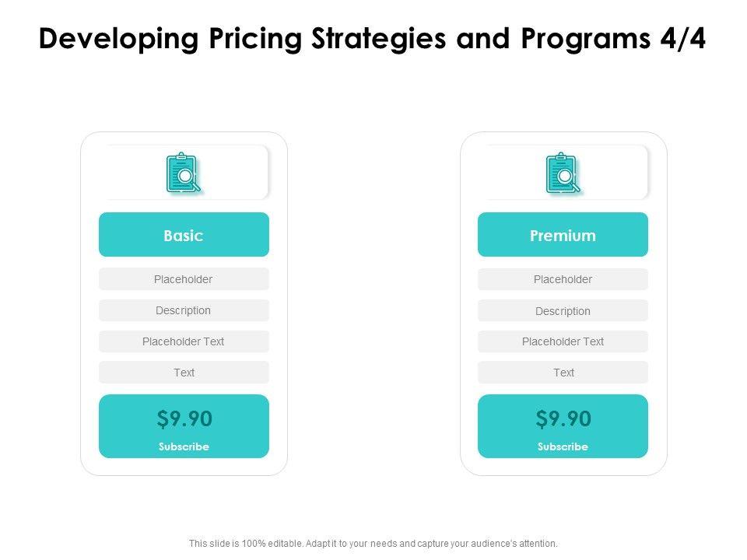
Task: Click the Text row in Premium card
Action: (x=563, y=373)
